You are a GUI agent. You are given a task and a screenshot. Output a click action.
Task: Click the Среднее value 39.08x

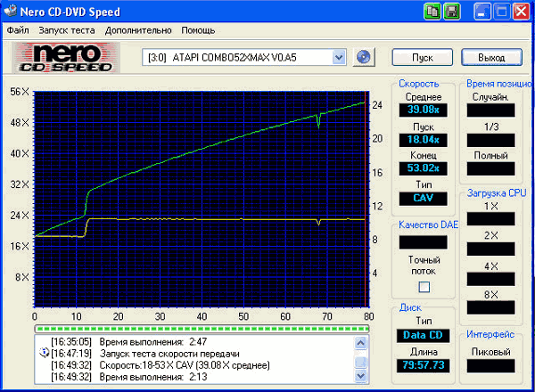(x=423, y=110)
